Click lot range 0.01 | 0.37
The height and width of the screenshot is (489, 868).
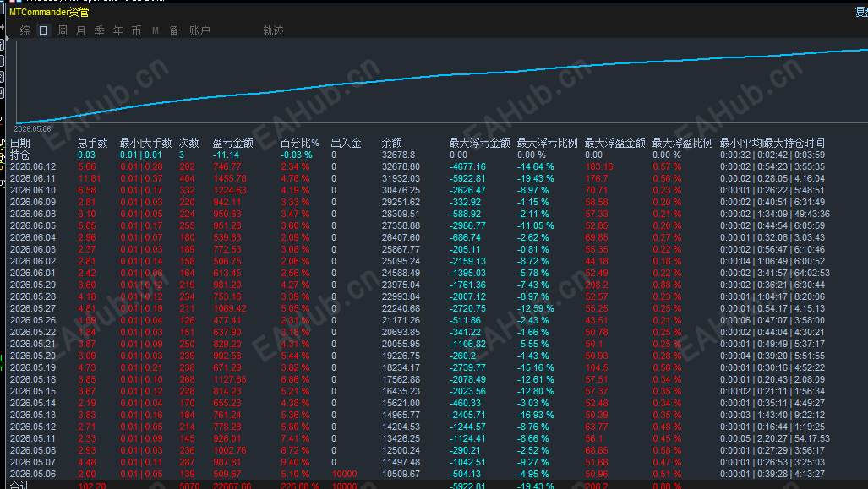(141, 179)
